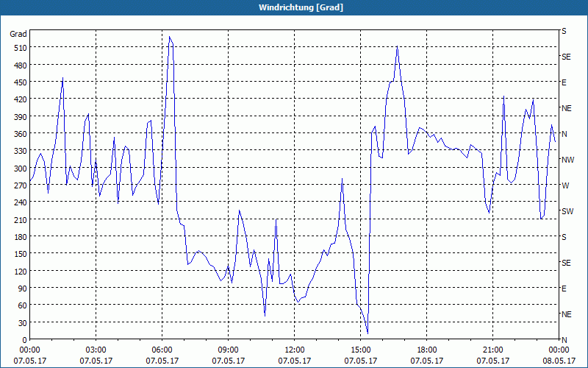Click the 09:00 time label

[229, 350]
